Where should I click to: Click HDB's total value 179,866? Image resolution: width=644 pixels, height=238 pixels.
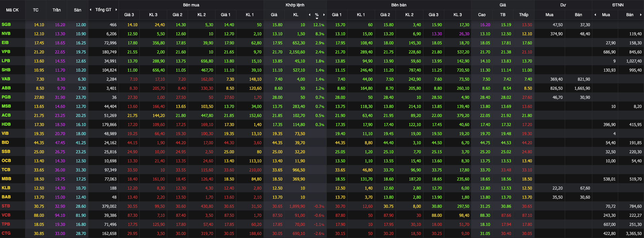tap(109, 125)
